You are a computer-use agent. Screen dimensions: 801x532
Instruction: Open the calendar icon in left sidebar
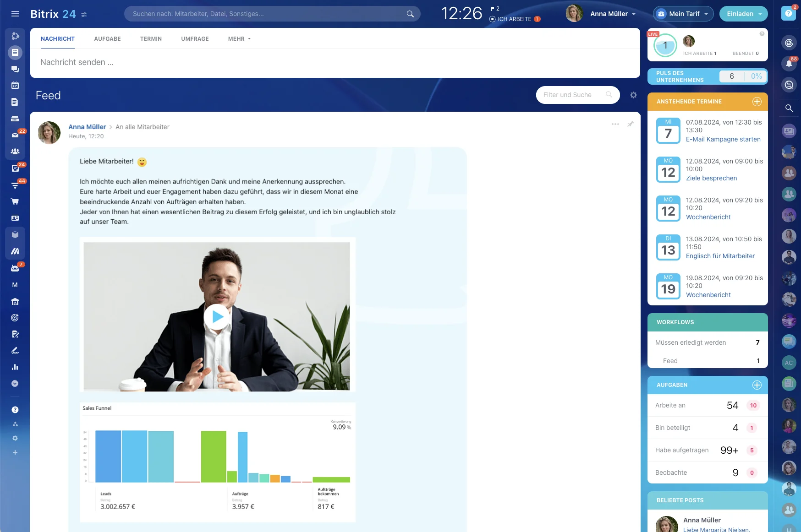[15, 85]
